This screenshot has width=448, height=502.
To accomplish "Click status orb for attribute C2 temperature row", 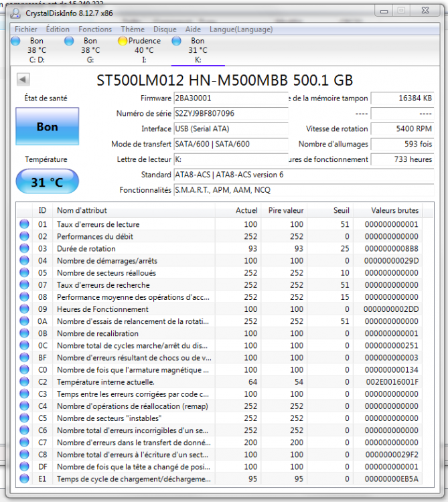I will [24, 382].
